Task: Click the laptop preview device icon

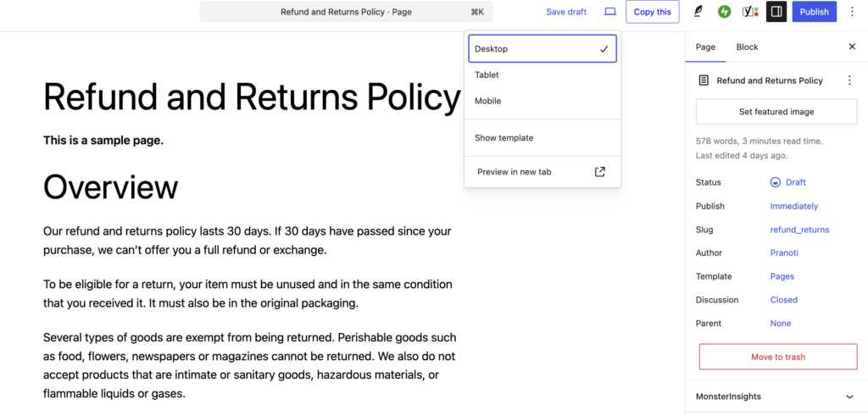Action: point(610,12)
